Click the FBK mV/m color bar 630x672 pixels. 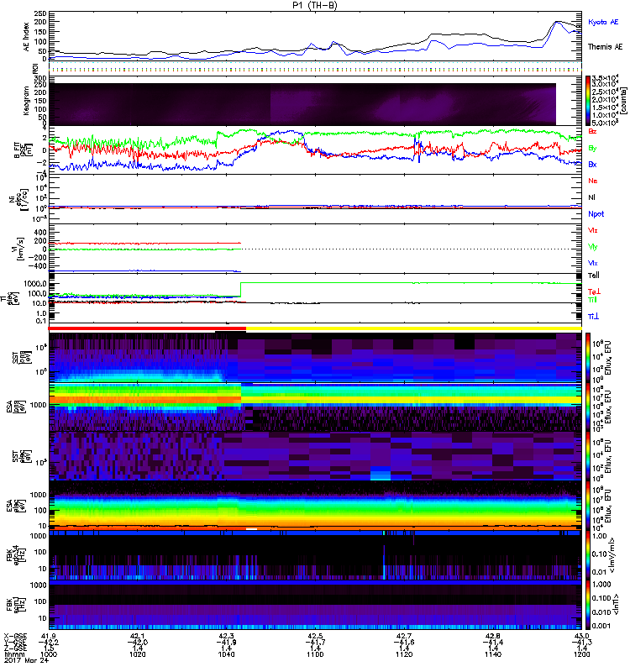pyautogui.click(x=588, y=555)
